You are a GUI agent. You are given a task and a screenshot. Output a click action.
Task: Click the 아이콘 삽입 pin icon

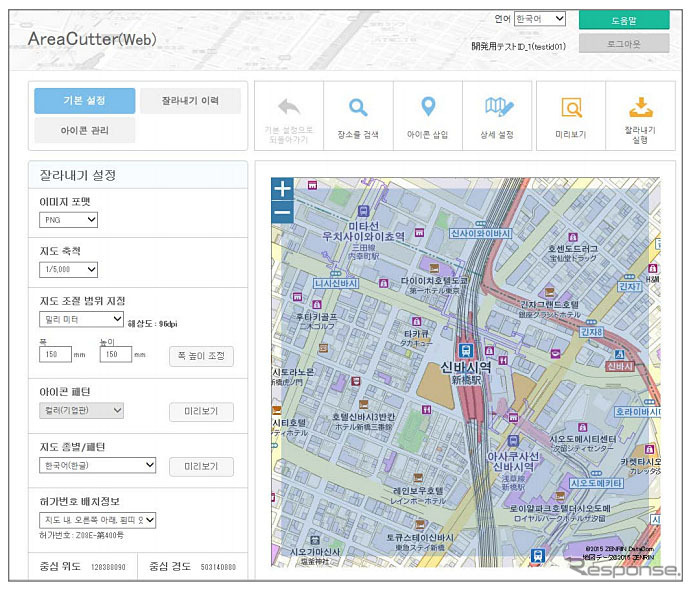coord(428,108)
